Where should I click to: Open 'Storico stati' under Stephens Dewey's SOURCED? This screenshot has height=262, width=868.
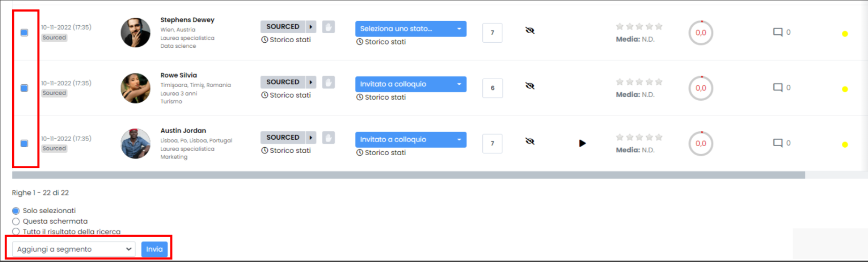click(x=286, y=40)
